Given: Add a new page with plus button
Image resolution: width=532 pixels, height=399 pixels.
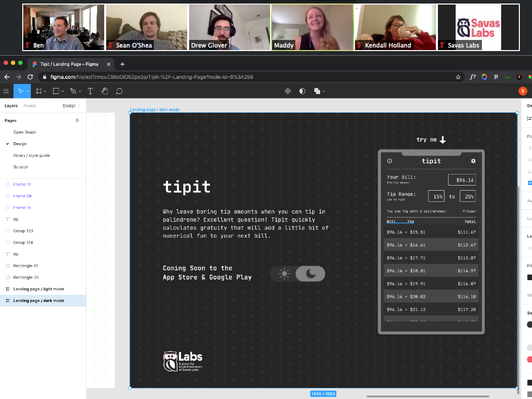Looking at the screenshot, I should [77, 120].
